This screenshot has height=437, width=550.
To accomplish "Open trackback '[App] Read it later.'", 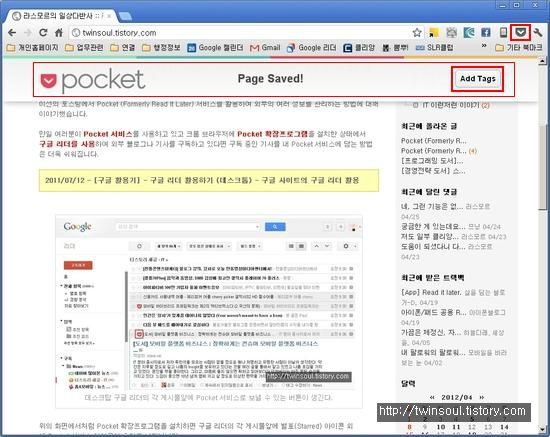I will 431,292.
